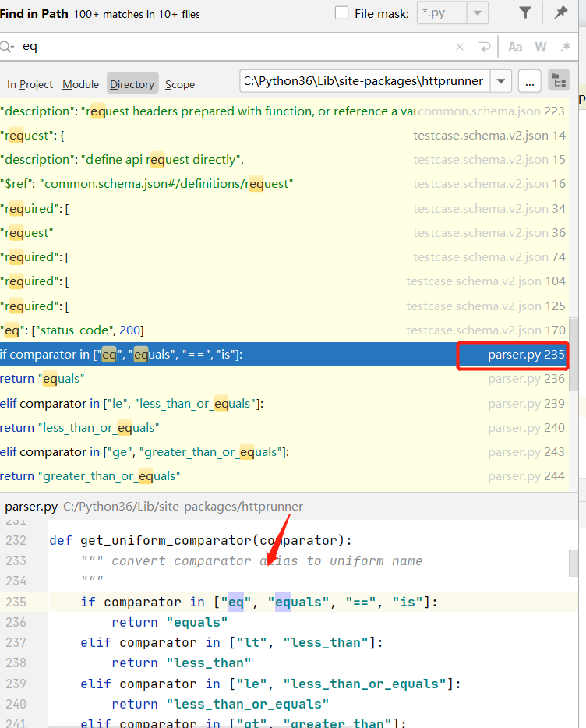586x728 pixels.
Task: Open the File mask *.py dropdown
Action: point(478,13)
